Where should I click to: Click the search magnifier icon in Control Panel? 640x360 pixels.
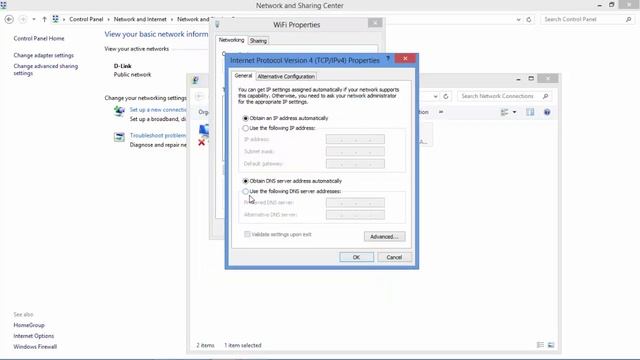(x=629, y=19)
